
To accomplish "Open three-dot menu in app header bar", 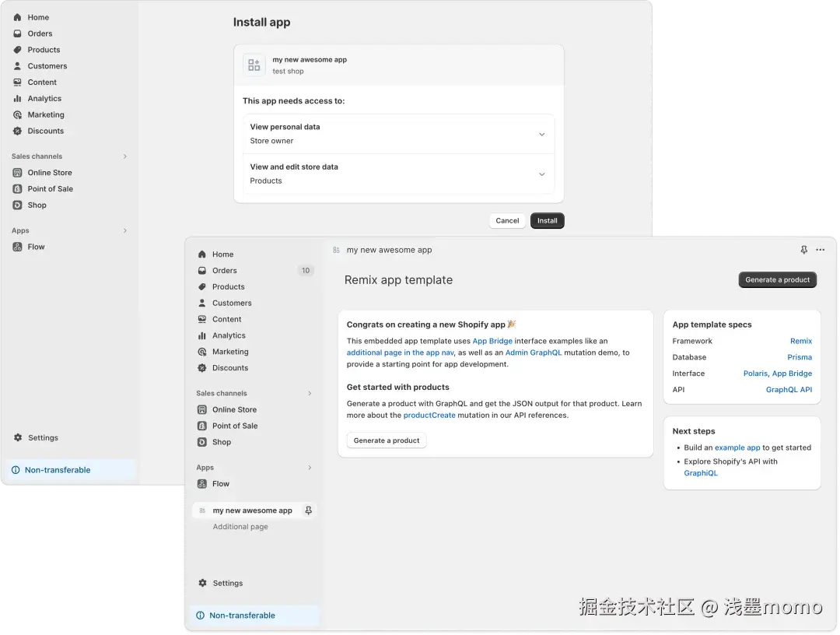I will pos(821,251).
